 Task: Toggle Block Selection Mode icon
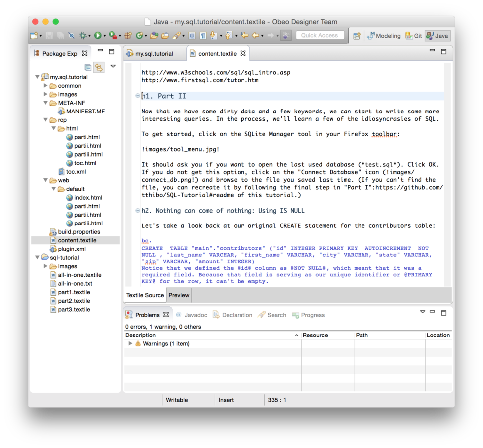[x=192, y=36]
